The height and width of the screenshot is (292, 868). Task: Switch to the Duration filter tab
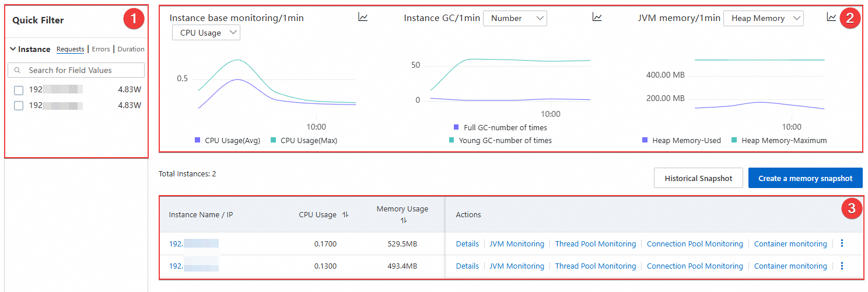click(x=131, y=49)
